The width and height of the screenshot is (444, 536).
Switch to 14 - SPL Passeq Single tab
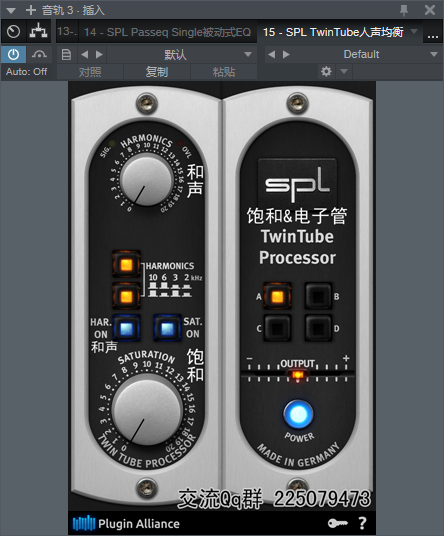[167, 32]
